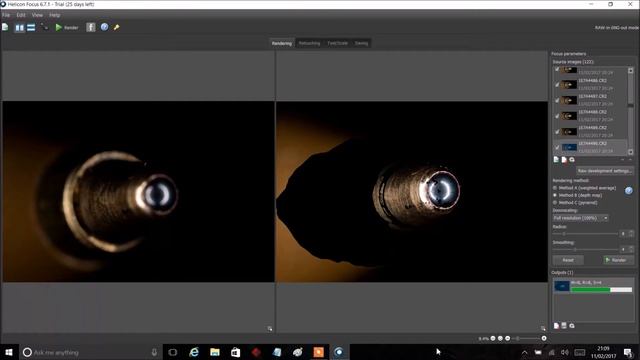
Task: Open the View menu
Action: [x=37, y=15]
